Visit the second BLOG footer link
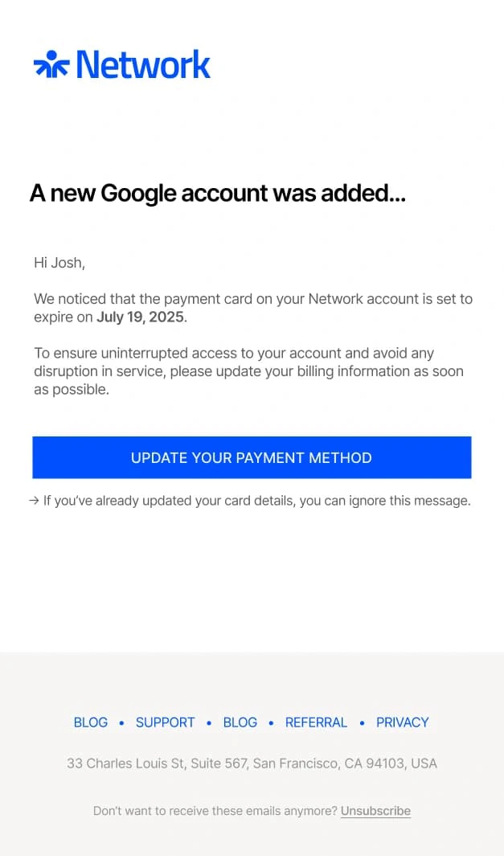 tap(240, 722)
